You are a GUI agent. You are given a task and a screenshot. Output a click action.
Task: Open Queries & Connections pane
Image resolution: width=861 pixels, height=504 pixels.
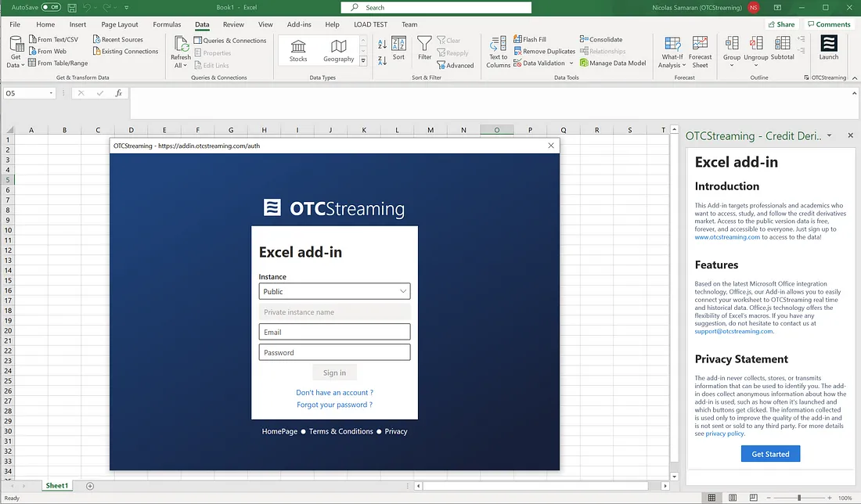(x=230, y=41)
